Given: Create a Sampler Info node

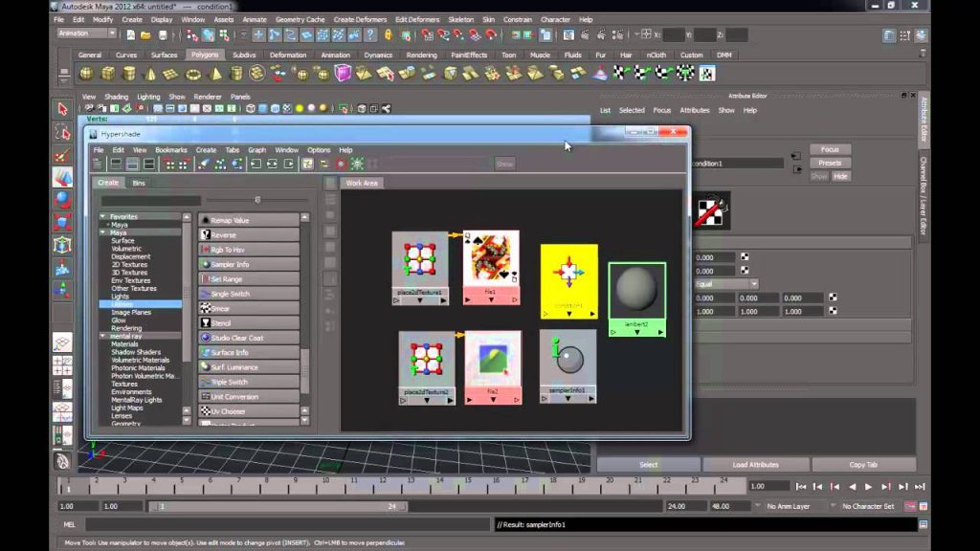Looking at the screenshot, I should [x=249, y=264].
